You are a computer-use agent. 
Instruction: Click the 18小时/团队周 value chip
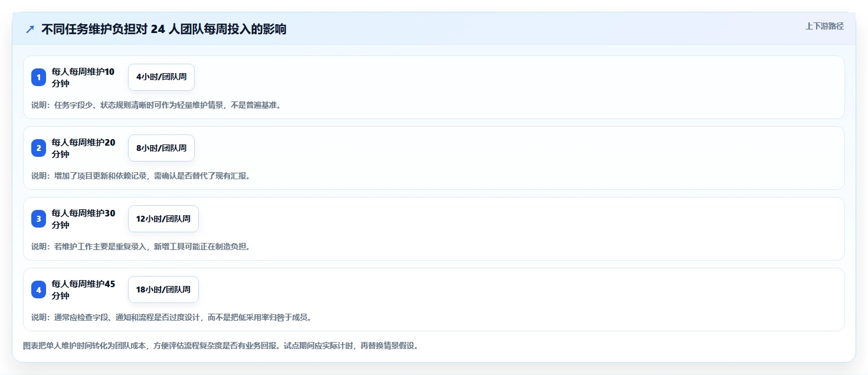click(163, 290)
